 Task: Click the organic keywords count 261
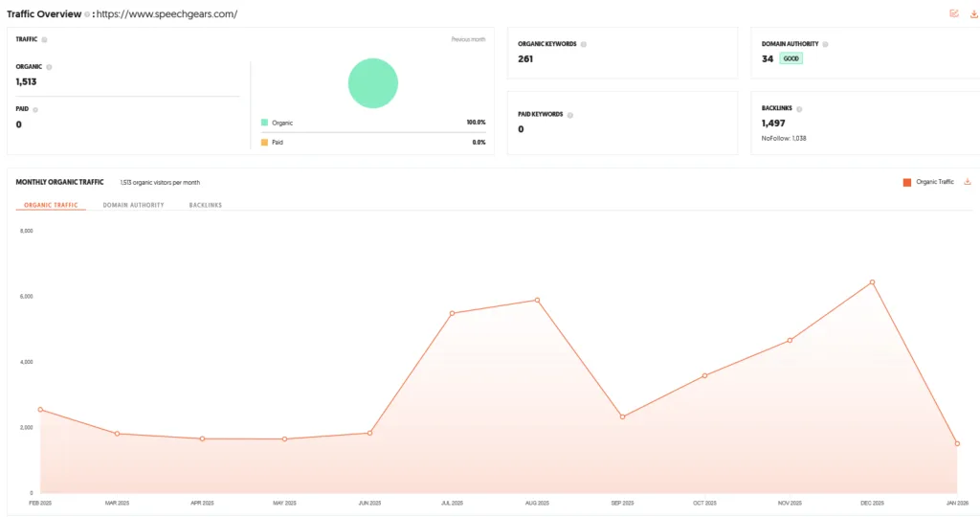525,58
